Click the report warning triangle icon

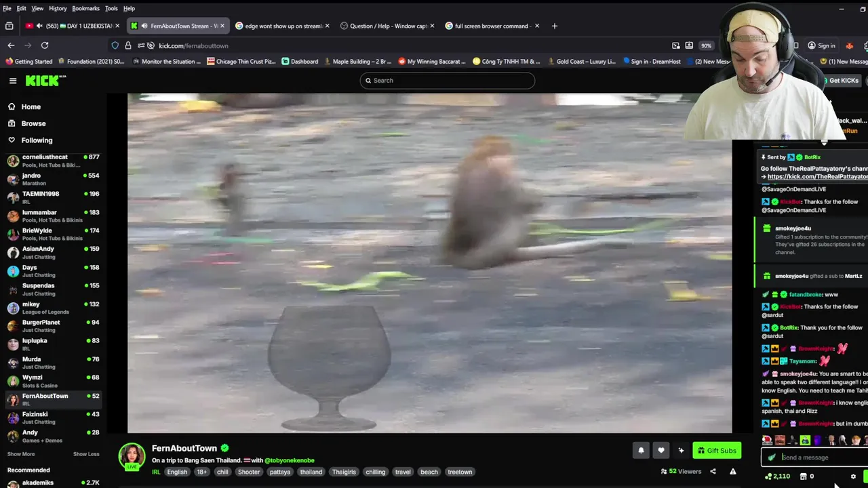[x=733, y=472]
